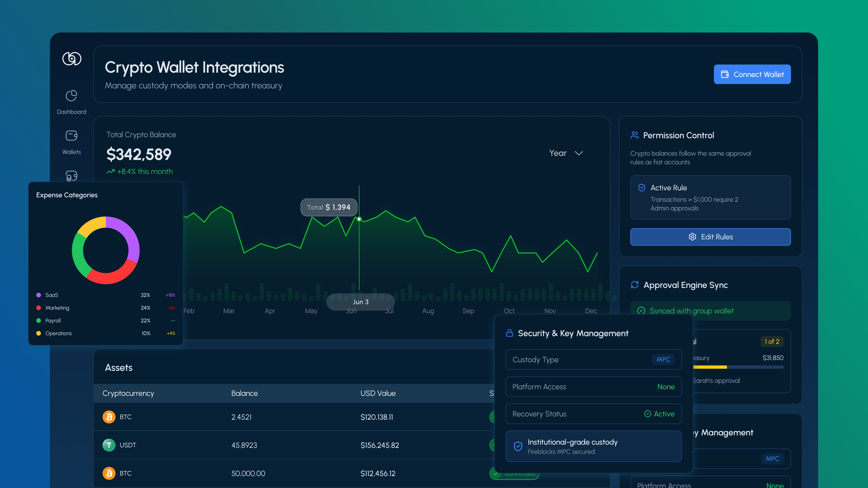The image size is (868, 488).
Task: Click the chart data point at Jun 3
Action: 359,219
